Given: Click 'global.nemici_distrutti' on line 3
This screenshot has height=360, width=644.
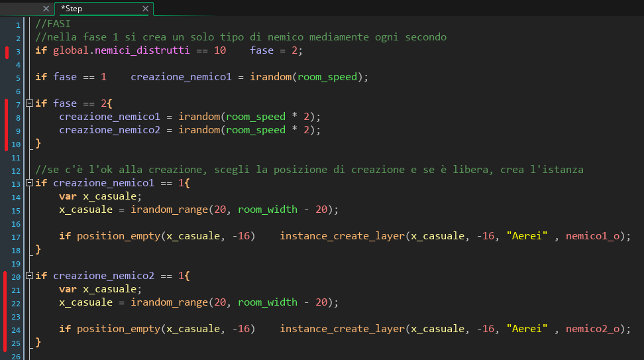Looking at the screenshot, I should click(x=121, y=50).
